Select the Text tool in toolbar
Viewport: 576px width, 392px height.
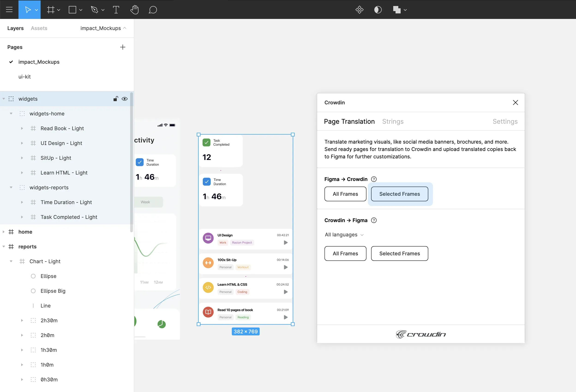tap(115, 10)
